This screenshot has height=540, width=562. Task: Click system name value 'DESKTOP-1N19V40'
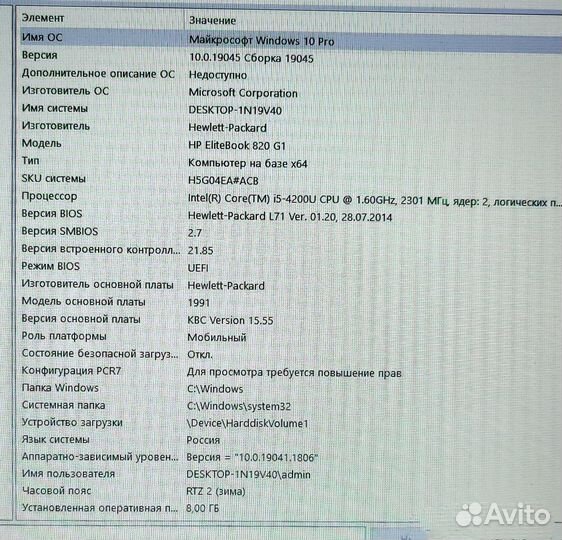pos(235,110)
